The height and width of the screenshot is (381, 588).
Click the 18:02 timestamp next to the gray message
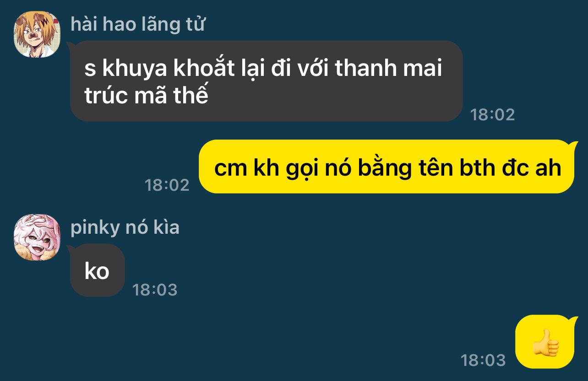tap(492, 114)
